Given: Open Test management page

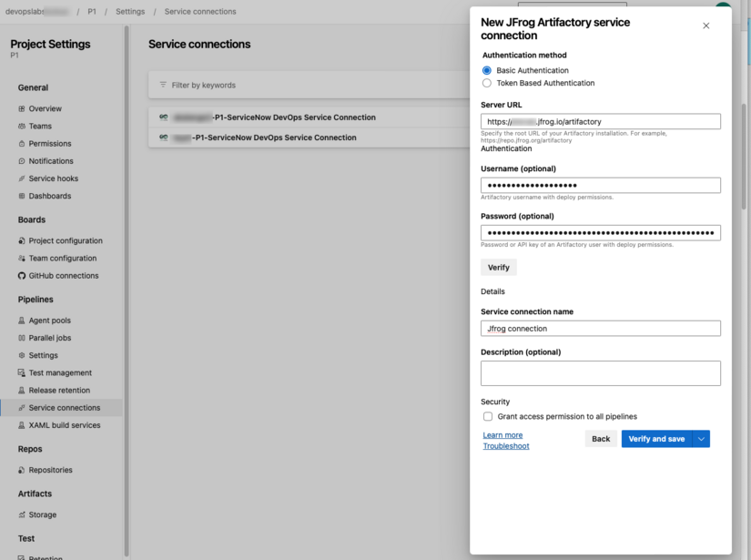Looking at the screenshot, I should click(60, 372).
